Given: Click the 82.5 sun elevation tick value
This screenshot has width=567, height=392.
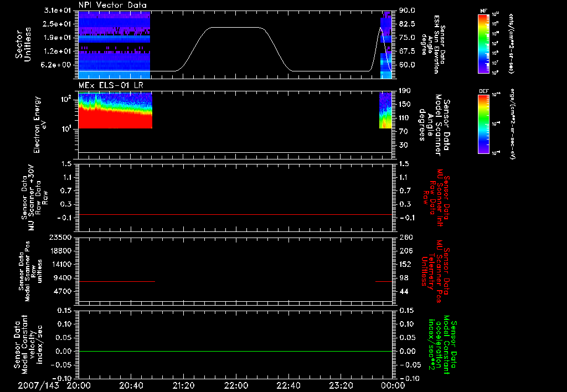Looking at the screenshot, I should pos(408,24).
